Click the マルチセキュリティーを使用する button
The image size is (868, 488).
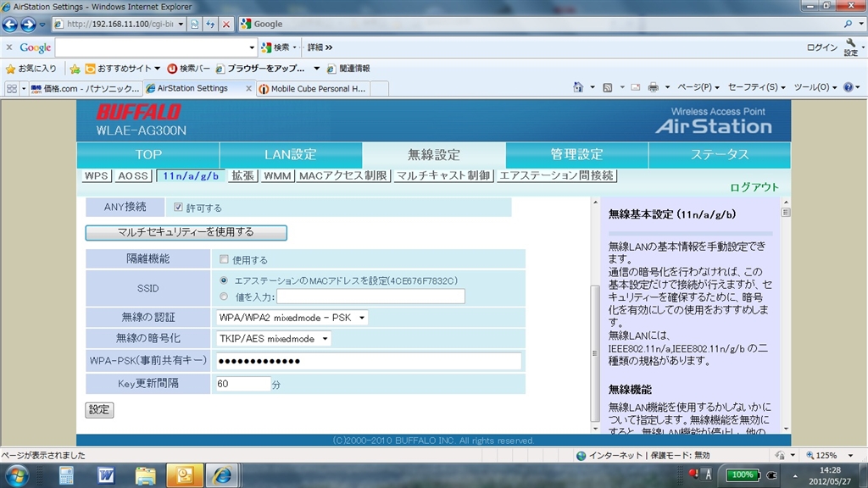[186, 231]
